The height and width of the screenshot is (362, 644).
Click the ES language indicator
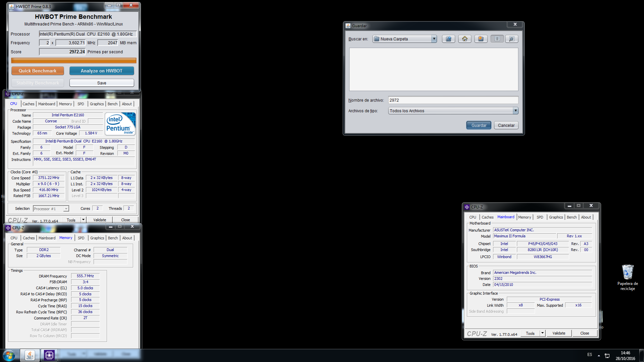(x=590, y=355)
